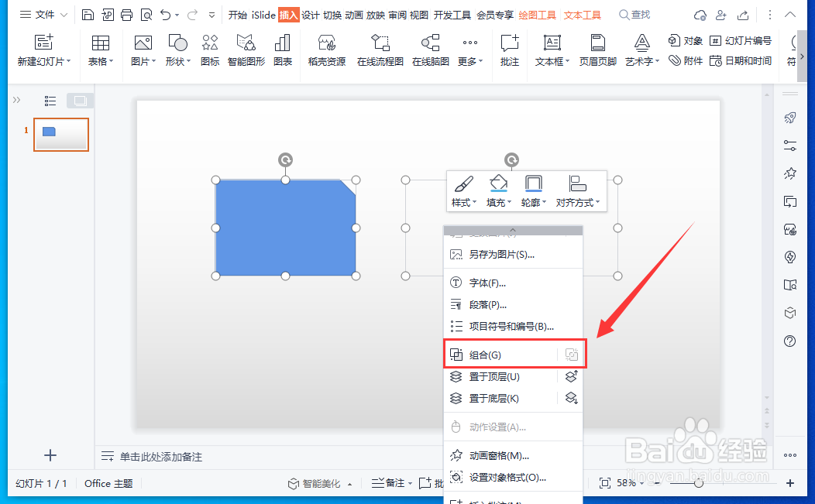
Task: Choose 项目符号和编号(B) in the context menu
Action: click(513, 326)
